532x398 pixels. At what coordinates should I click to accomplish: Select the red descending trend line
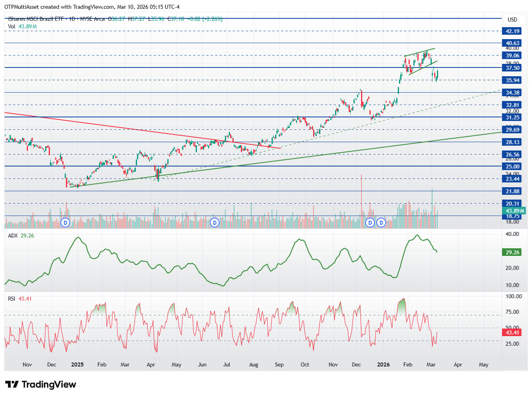point(120,127)
